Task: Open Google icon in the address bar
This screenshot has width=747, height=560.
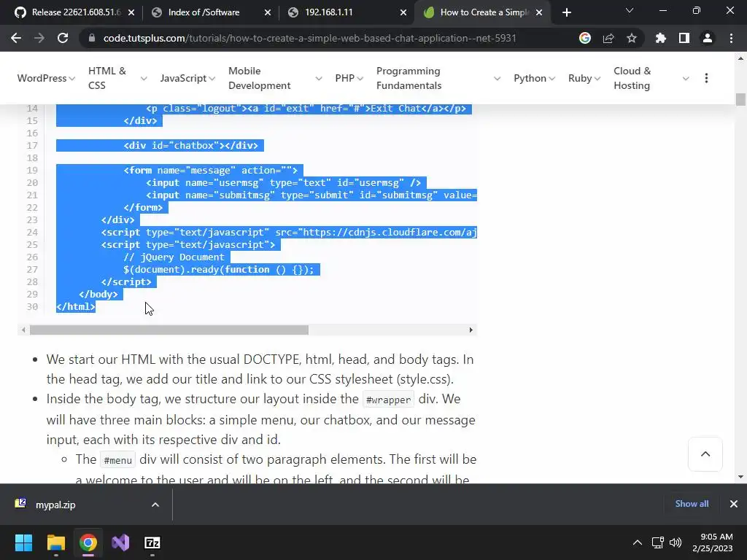Action: pos(585,38)
